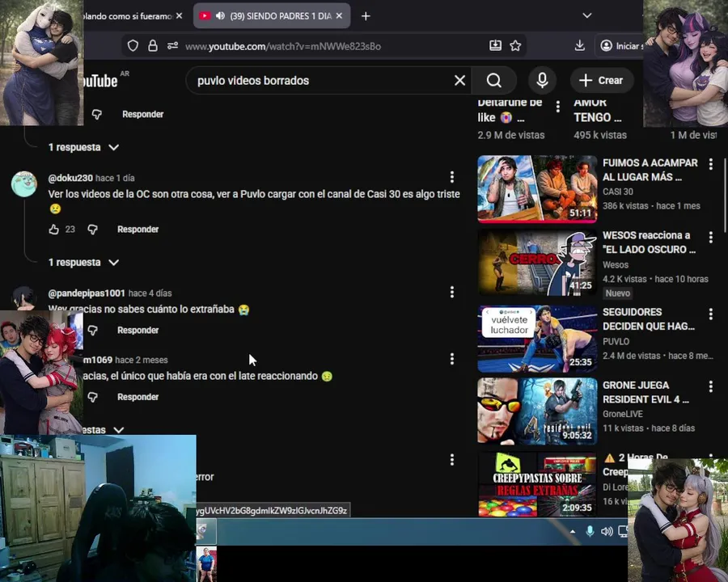728x582 pixels.
Task: Like the @doku230 comment
Action: click(54, 230)
